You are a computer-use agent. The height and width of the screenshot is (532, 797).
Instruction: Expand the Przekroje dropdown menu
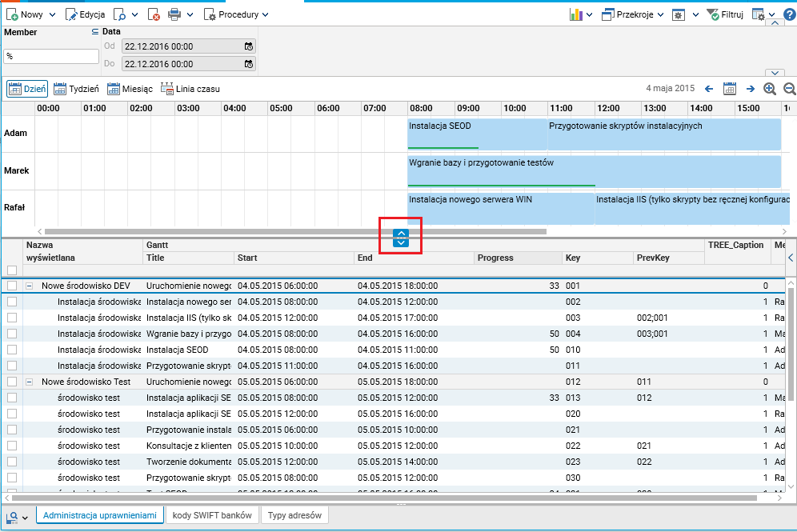(x=633, y=14)
